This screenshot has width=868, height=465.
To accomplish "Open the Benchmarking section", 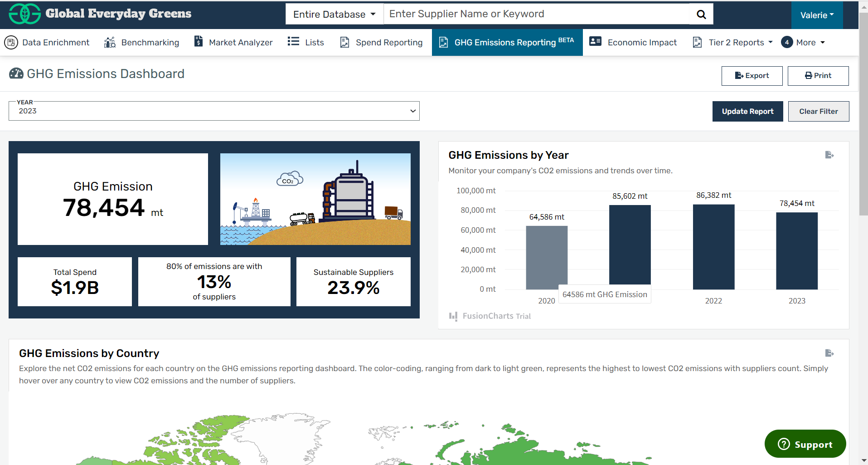I will tap(141, 43).
